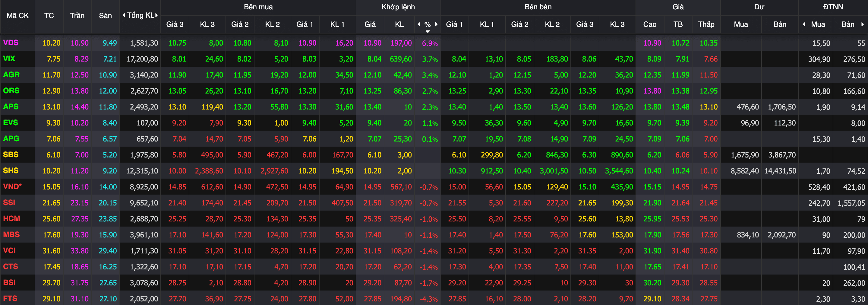Open the SBS stock ticker
Image resolution: width=868 pixels, height=305 pixels.
pyautogui.click(x=11, y=155)
